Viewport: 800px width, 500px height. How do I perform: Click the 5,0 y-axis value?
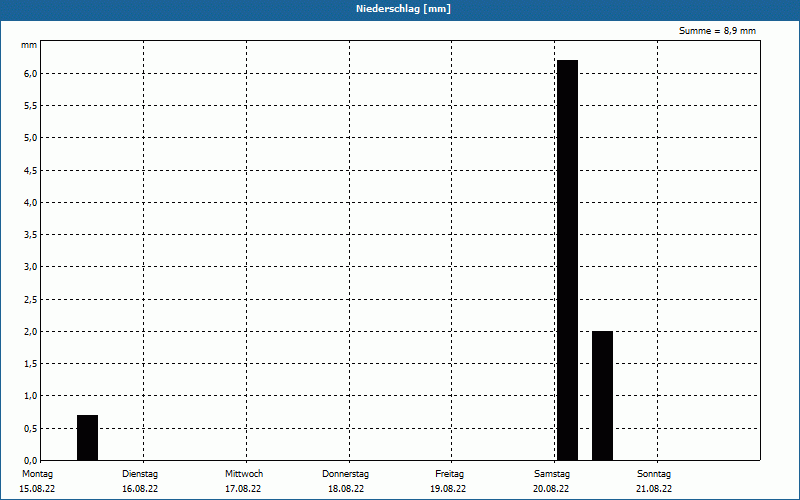coord(30,138)
